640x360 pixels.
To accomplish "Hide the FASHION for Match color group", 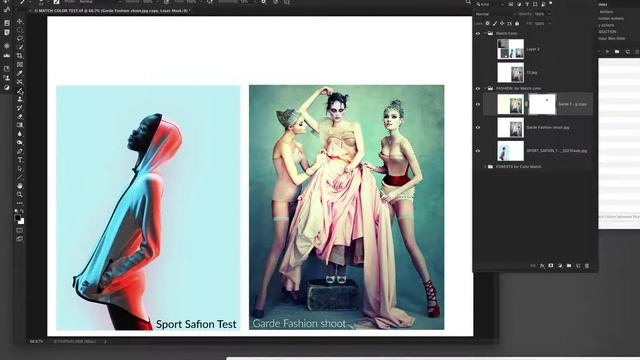I will [478, 89].
